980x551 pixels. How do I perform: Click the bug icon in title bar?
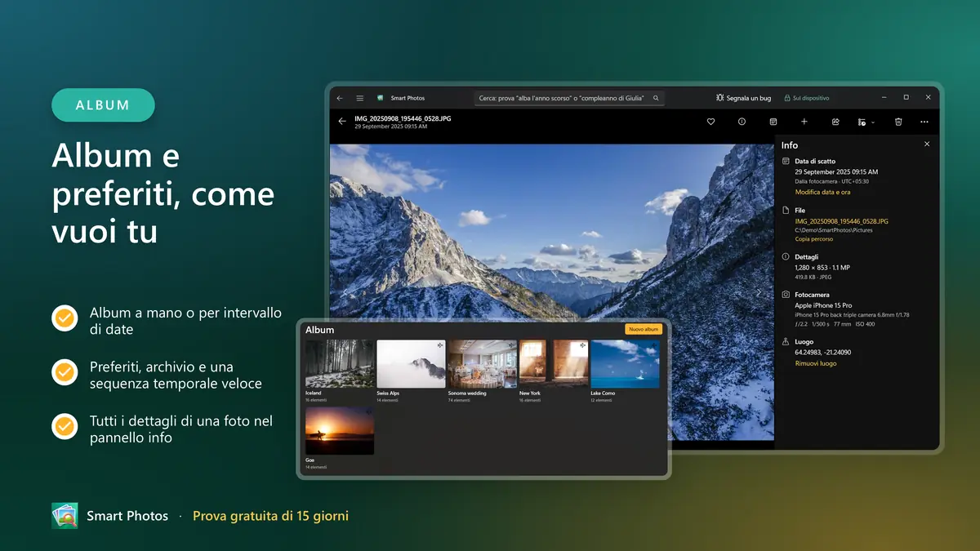click(720, 98)
